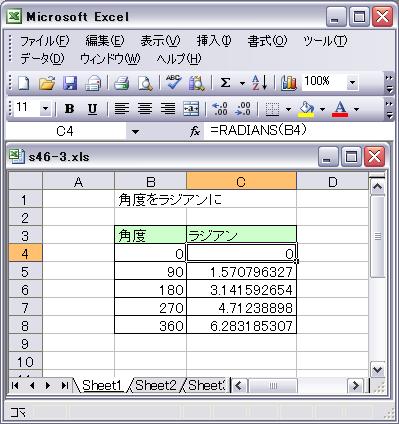
Task: Expand the Name Box dropdown arrow
Action: click(x=135, y=132)
